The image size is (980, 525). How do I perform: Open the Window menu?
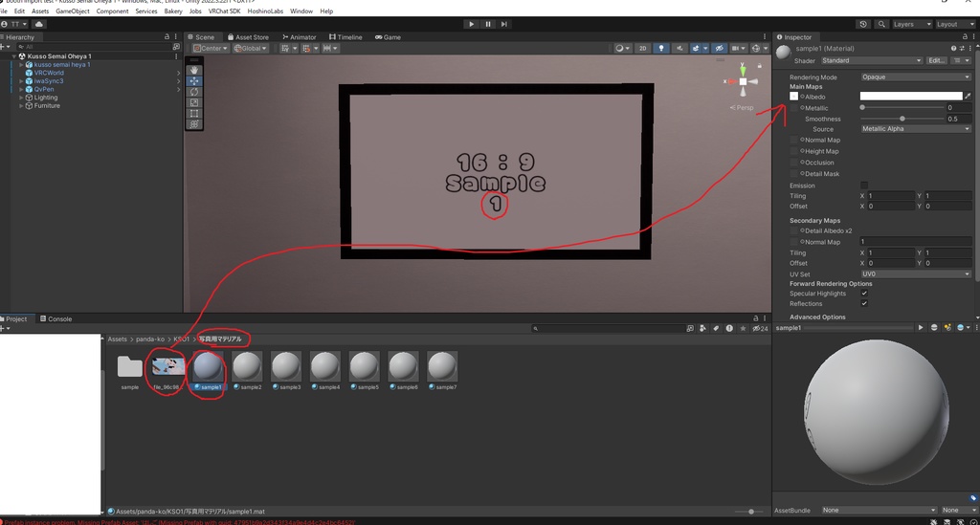click(301, 11)
